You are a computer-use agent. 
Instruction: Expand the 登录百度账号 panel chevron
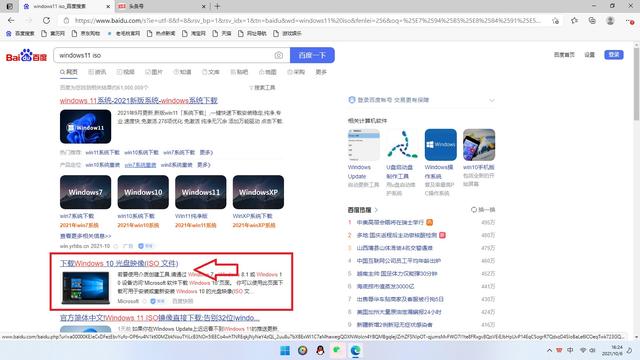point(492,100)
